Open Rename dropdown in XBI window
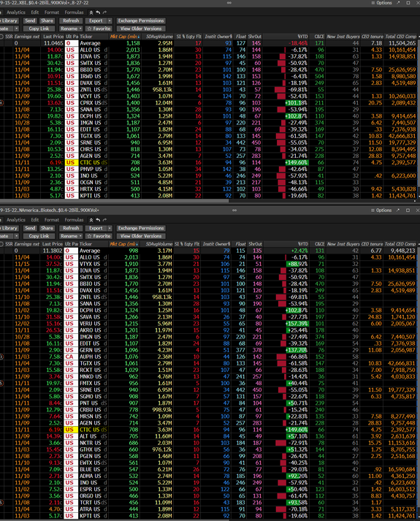The image size is (420, 521). click(x=71, y=28)
